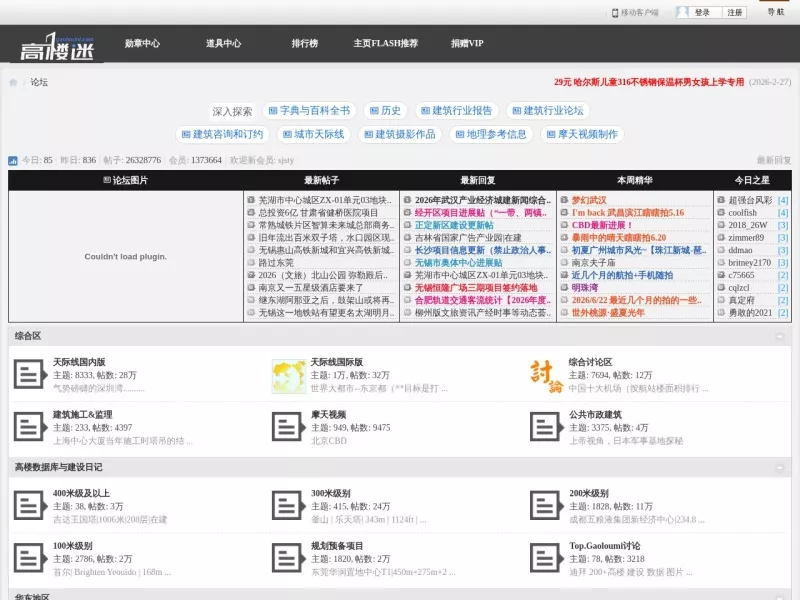
Task: Open new member sjsty profile link
Action: click(x=286, y=160)
